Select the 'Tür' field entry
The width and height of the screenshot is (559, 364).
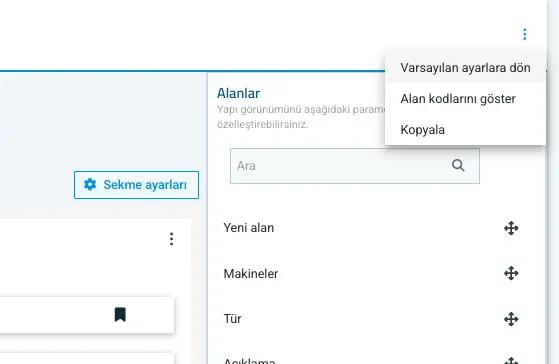click(371, 319)
